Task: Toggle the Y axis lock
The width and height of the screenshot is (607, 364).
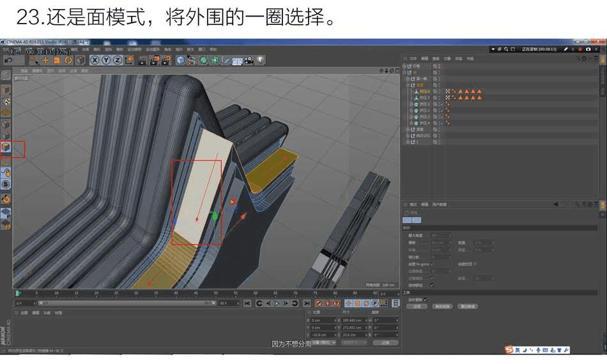Action: [x=106, y=60]
